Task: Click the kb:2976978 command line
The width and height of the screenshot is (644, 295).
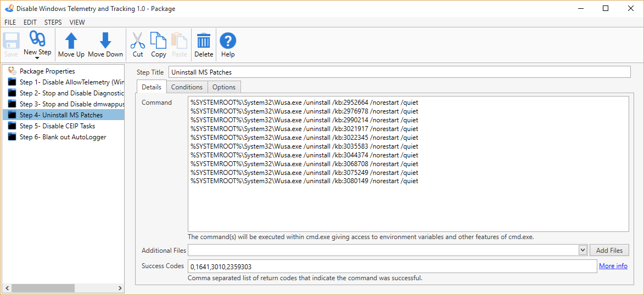Action: coord(304,111)
